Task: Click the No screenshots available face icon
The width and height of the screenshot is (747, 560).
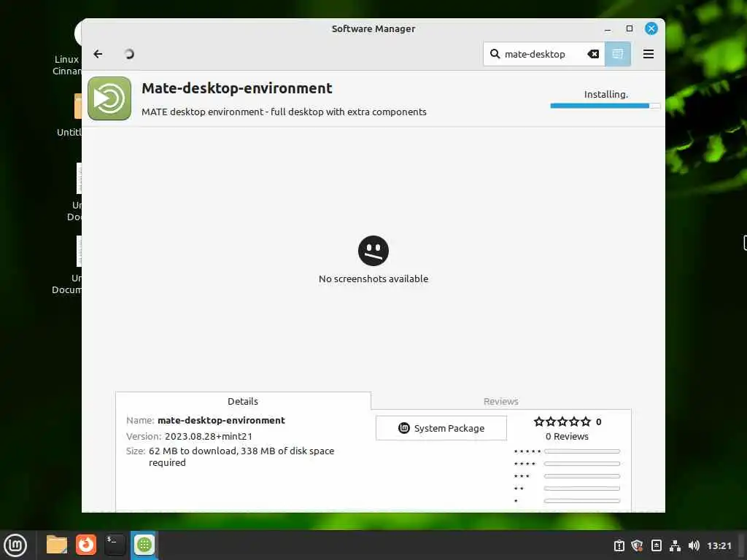Action: (x=373, y=251)
